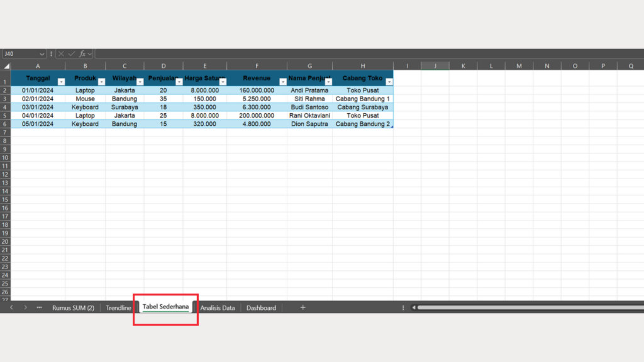Viewport: 644px width, 362px height.
Task: Select the Rumus SUM (2) sheet tab
Action: pyautogui.click(x=73, y=308)
